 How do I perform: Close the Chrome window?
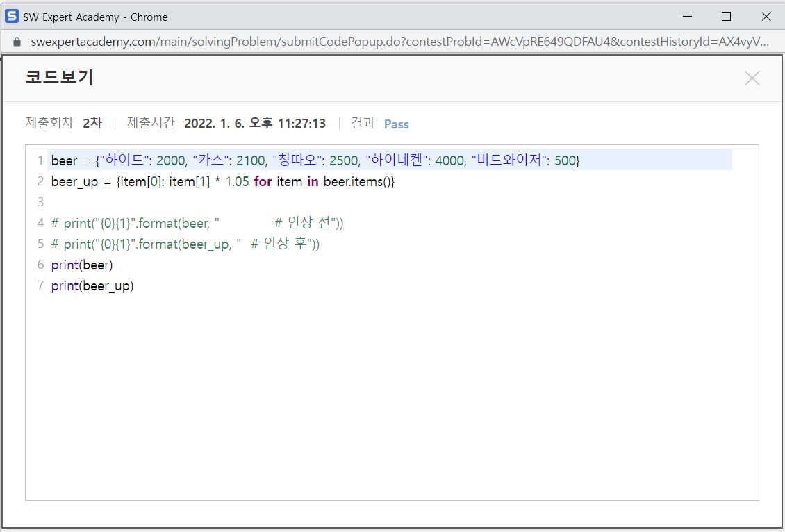(766, 17)
